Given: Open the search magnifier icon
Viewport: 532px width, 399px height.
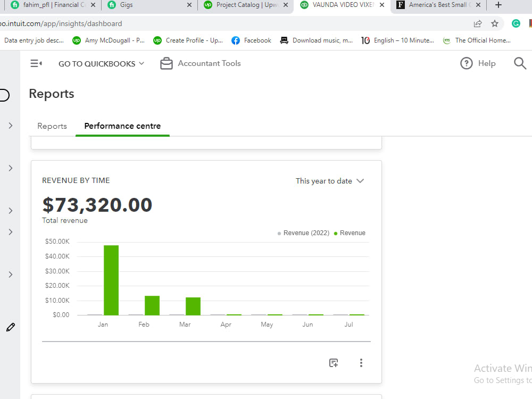Looking at the screenshot, I should coord(520,63).
